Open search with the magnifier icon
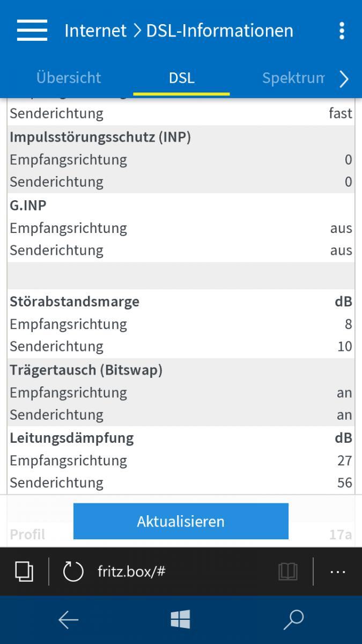This screenshot has height=644, width=362. tap(293, 620)
